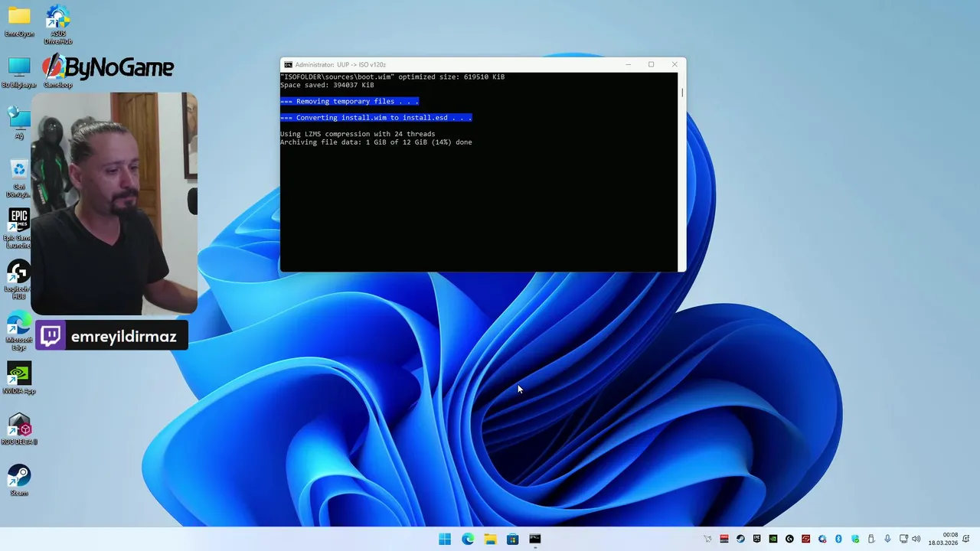Click the Steam icon in system tray
Viewport: 980px width, 551px height.
tap(740, 539)
